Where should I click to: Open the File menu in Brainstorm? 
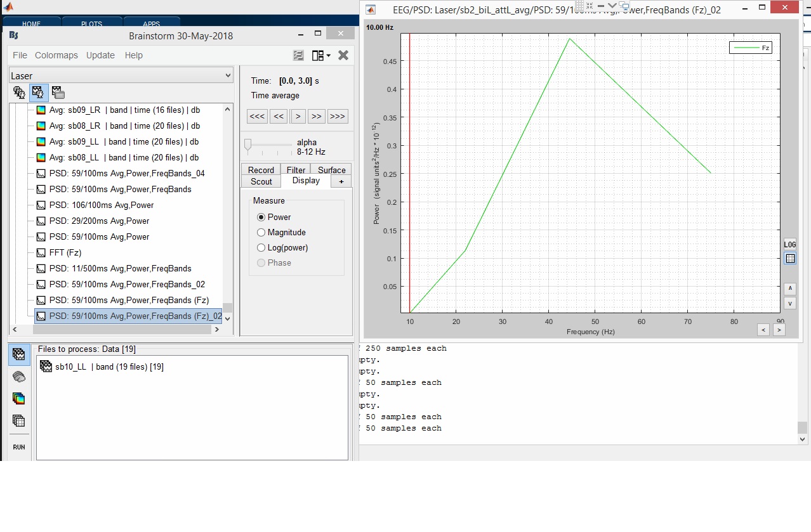click(20, 55)
